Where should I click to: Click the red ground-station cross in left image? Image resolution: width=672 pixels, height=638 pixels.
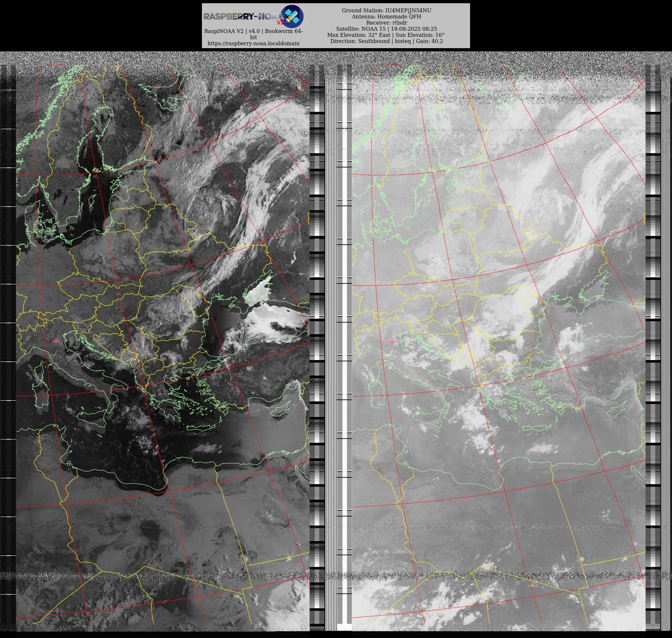tap(56, 341)
